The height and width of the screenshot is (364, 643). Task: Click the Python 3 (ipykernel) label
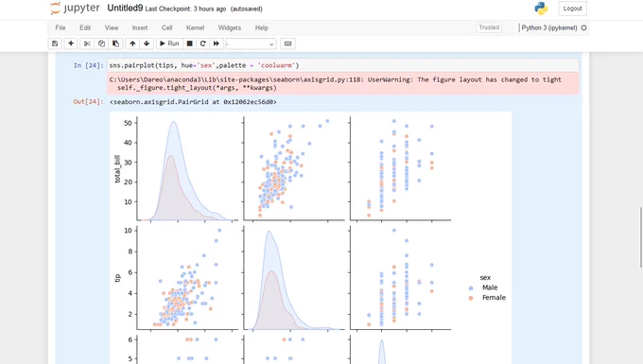(549, 27)
